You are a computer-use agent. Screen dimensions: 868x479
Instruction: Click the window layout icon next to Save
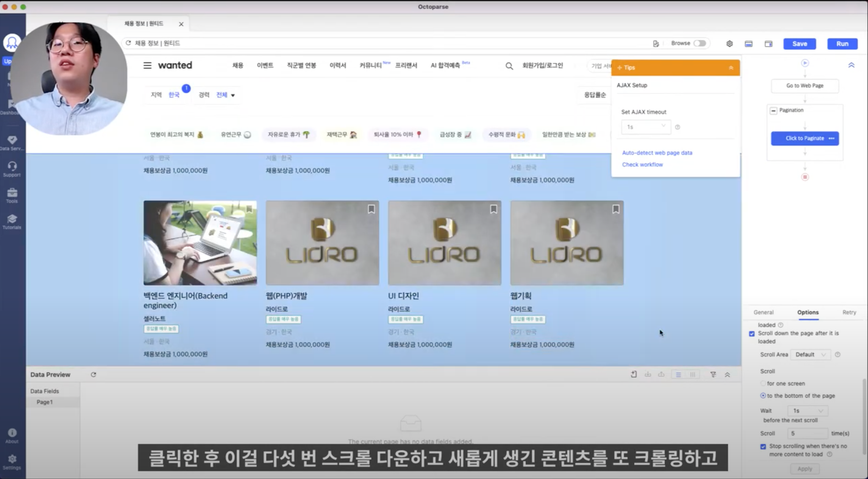[768, 44]
